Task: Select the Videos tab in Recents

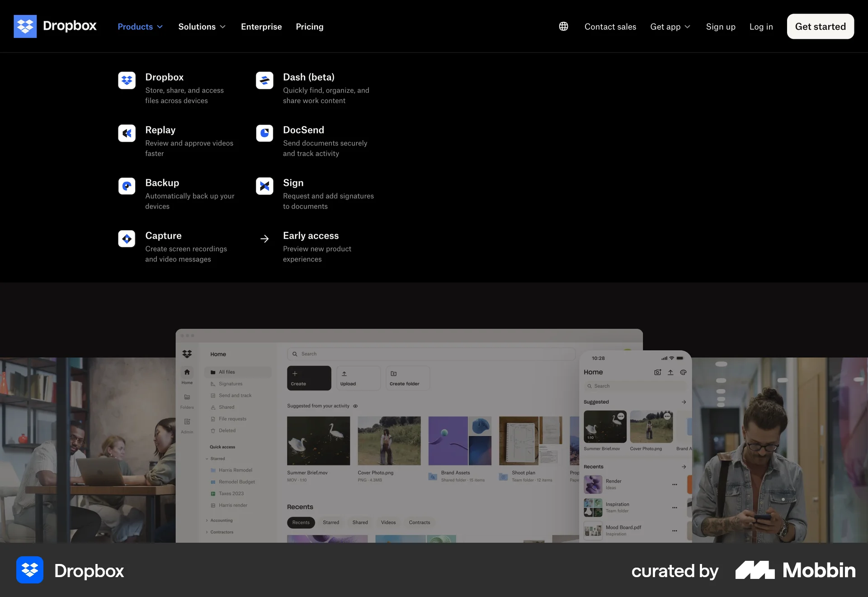Action: point(388,522)
